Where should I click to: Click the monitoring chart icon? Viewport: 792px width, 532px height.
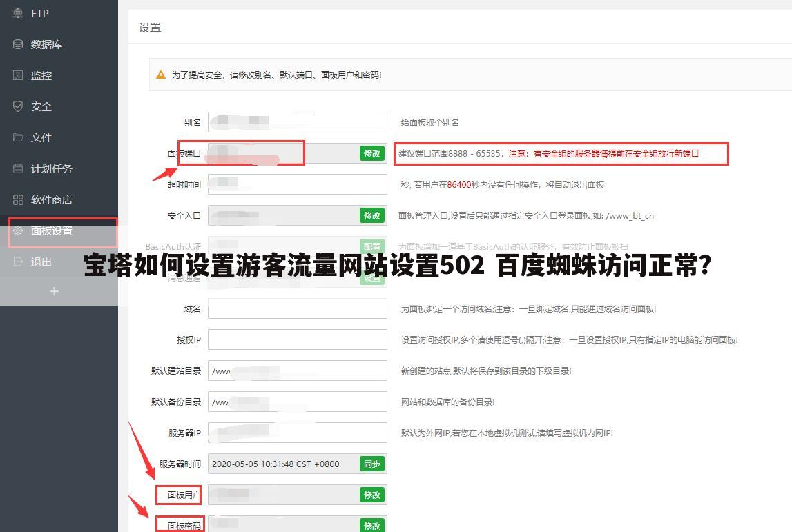coord(18,75)
